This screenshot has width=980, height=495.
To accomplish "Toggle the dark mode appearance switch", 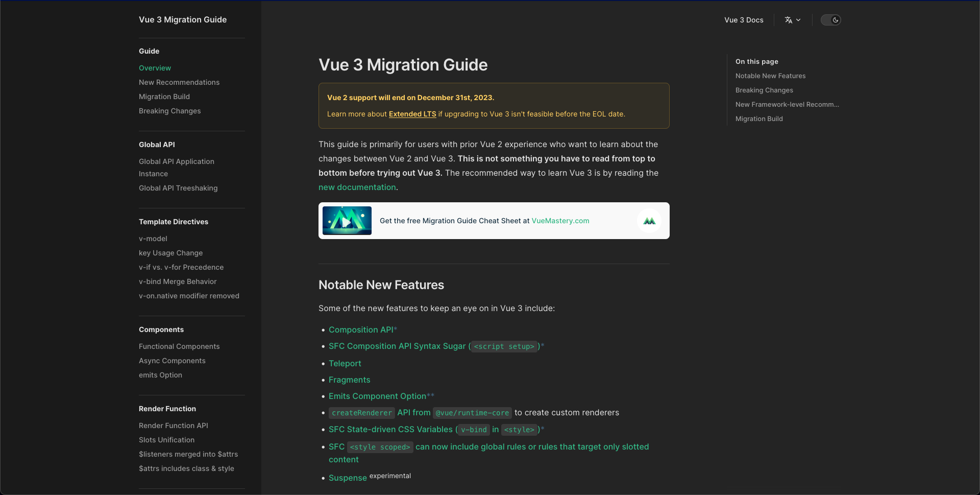I will tap(830, 20).
